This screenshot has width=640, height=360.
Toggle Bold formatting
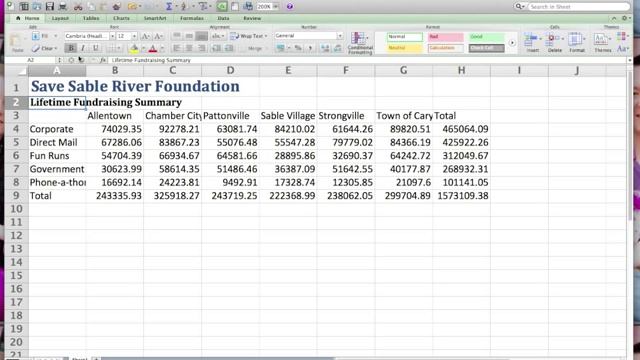pyautogui.click(x=71, y=48)
